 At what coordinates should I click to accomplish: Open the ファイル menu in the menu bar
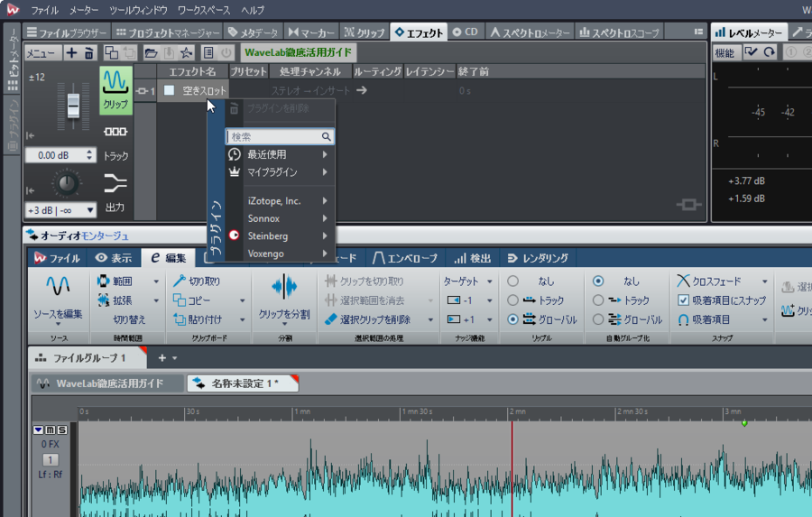(x=44, y=10)
